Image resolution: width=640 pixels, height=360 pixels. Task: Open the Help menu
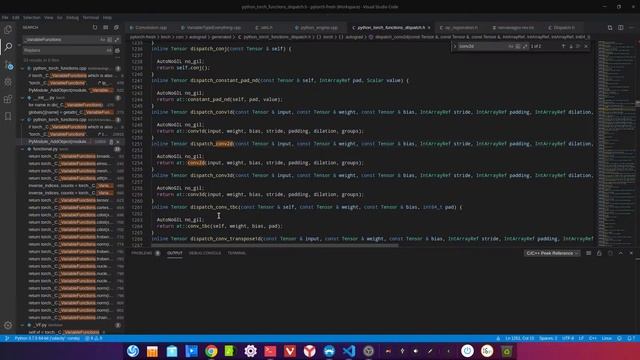pos(107,18)
